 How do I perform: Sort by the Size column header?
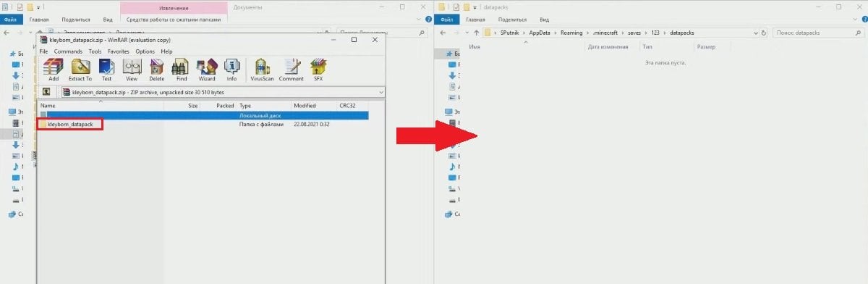click(192, 106)
